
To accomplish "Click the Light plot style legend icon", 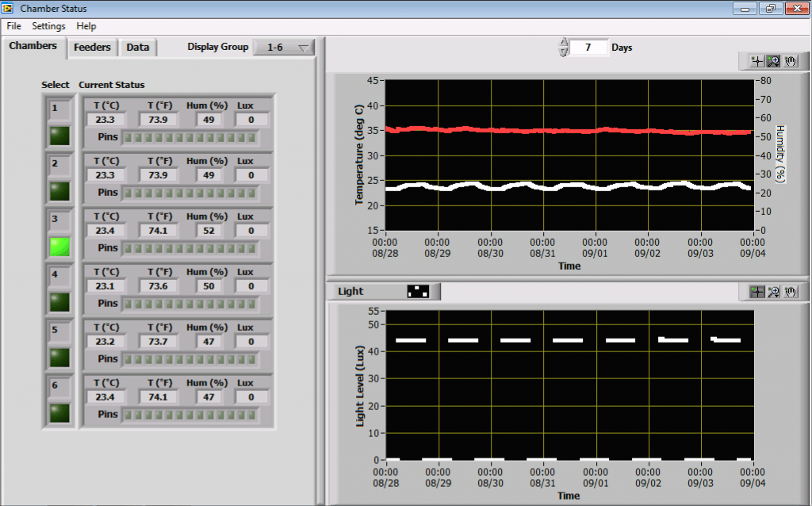I will pos(418,291).
